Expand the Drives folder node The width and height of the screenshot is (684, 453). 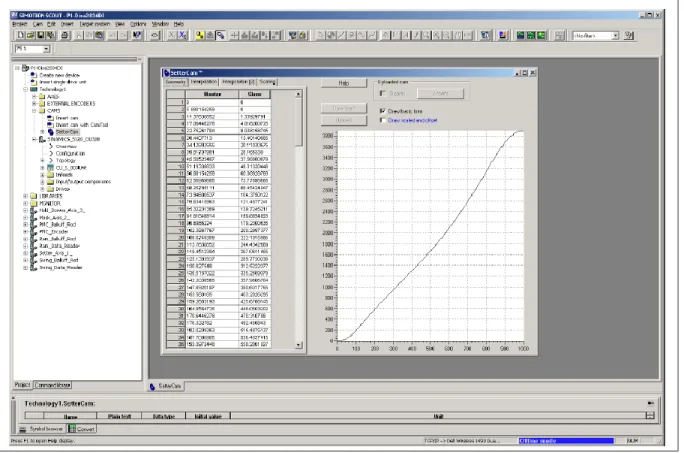coord(42,189)
